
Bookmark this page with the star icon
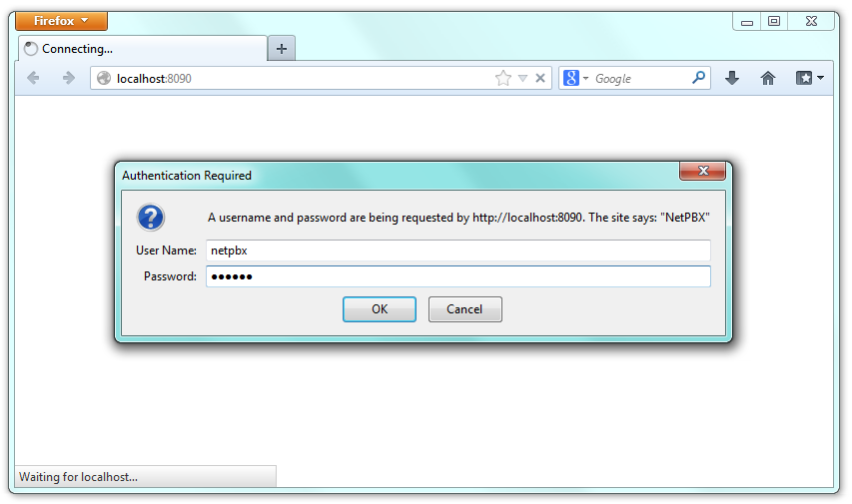tap(502, 78)
